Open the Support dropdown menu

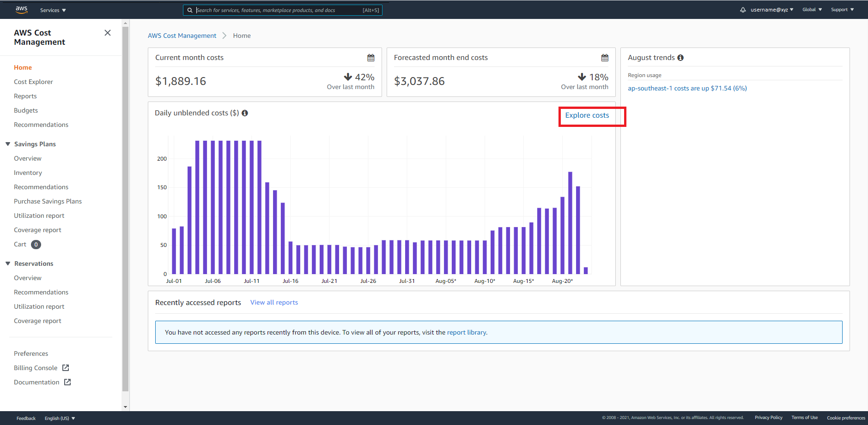842,10
